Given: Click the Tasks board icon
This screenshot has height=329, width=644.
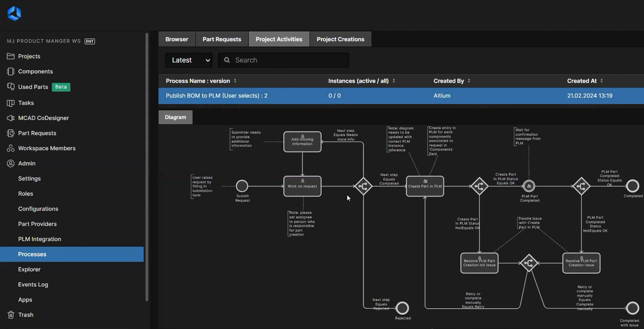Looking at the screenshot, I should 11,103.
